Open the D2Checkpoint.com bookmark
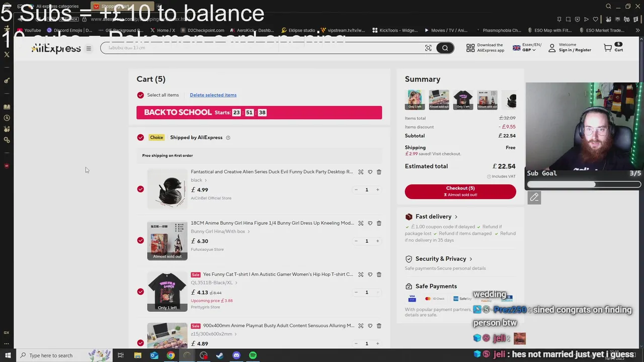The width and height of the screenshot is (644, 362). 202,30
